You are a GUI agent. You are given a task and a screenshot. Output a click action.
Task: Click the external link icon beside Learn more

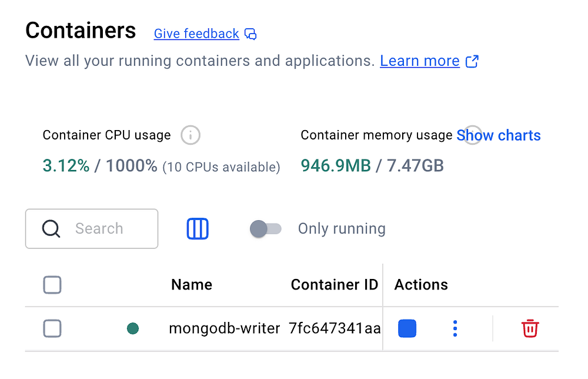[x=472, y=61]
